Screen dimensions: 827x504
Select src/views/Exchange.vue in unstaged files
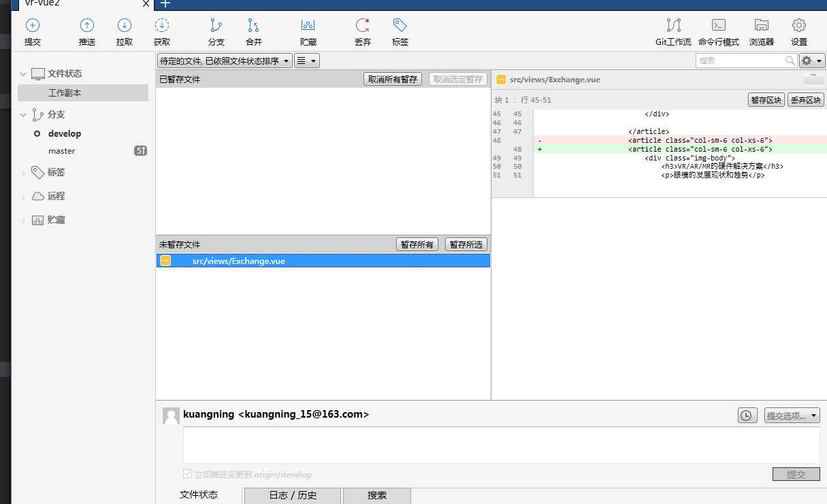323,261
